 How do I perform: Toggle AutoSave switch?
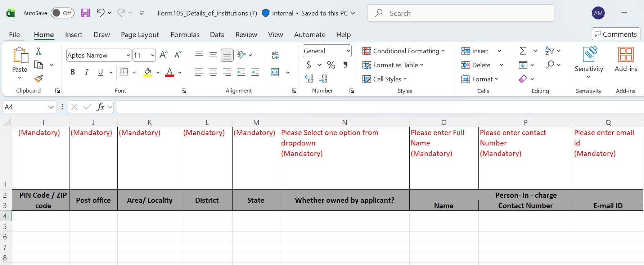point(63,13)
